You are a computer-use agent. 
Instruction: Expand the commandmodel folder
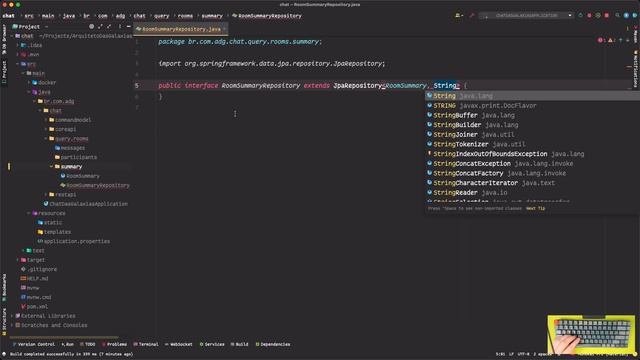point(46,120)
